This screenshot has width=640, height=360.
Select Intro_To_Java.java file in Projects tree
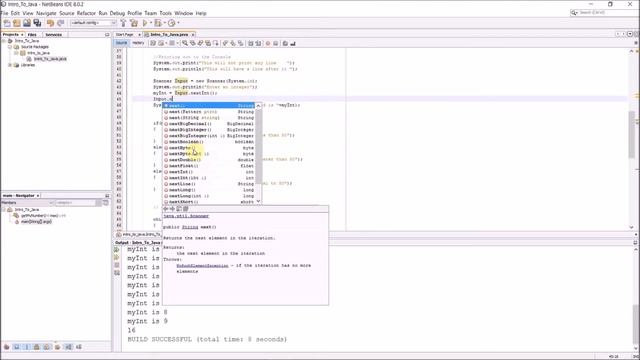(x=50, y=59)
